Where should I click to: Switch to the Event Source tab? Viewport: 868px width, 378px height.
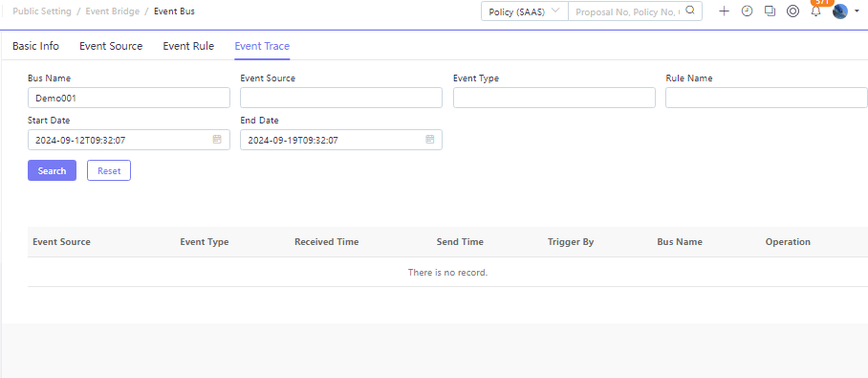(111, 46)
